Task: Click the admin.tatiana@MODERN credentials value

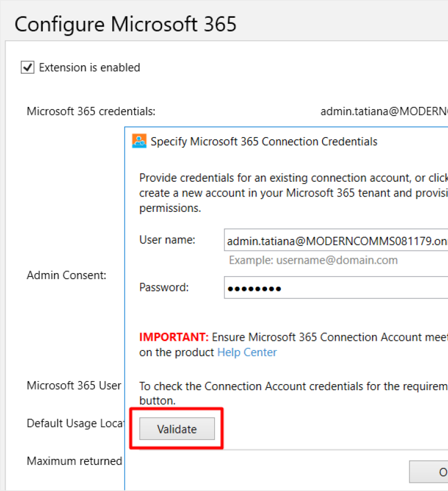Action: click(384, 111)
